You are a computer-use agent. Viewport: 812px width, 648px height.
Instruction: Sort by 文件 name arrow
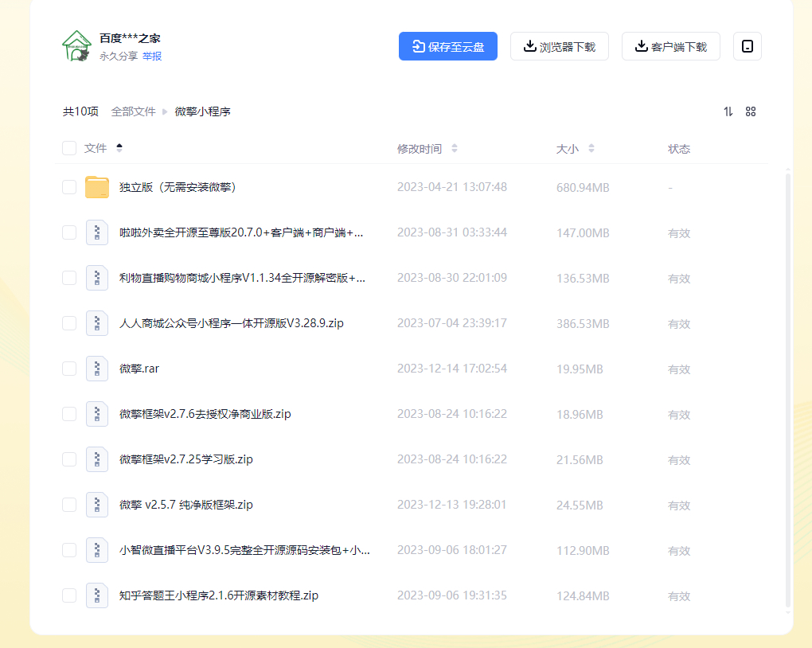[119, 148]
